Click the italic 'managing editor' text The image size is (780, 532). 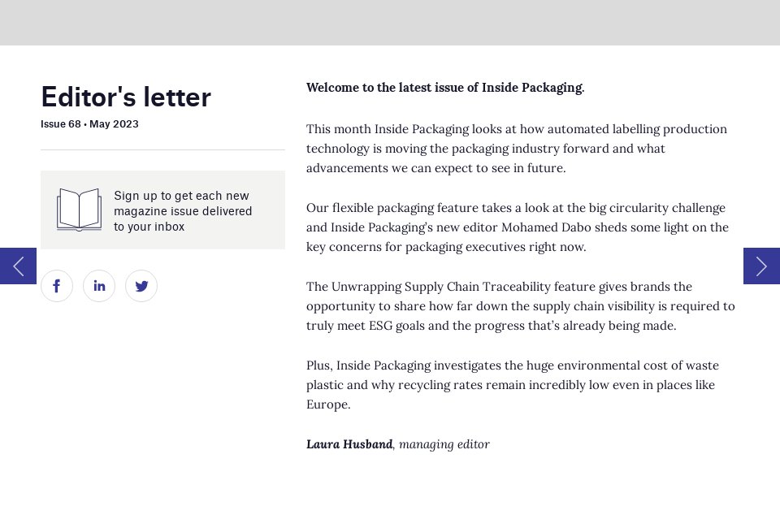[444, 444]
